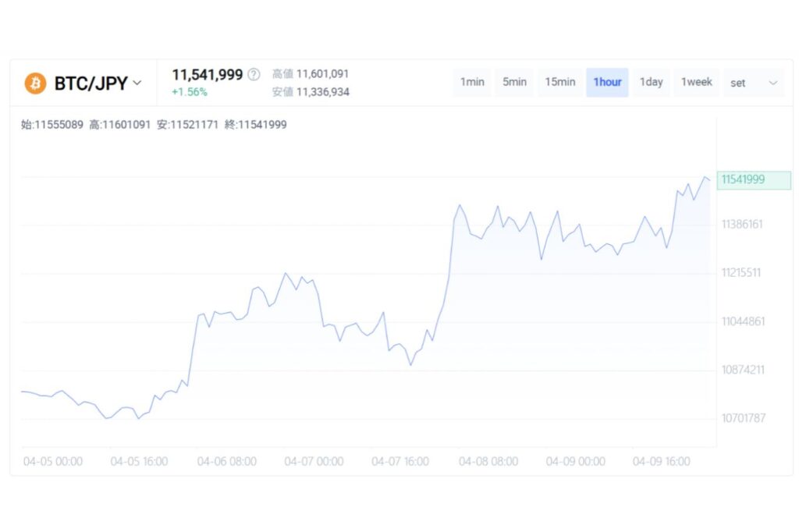Open the set interval dropdown

754,83
